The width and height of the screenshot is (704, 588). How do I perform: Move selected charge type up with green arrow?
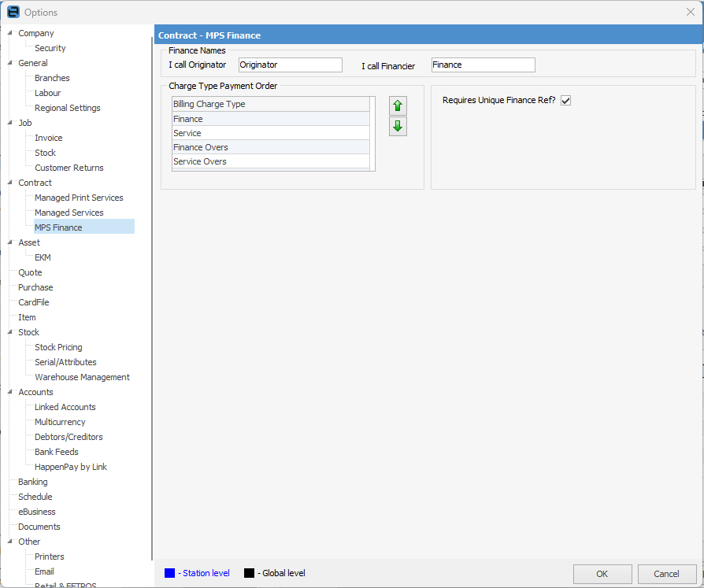[398, 106]
